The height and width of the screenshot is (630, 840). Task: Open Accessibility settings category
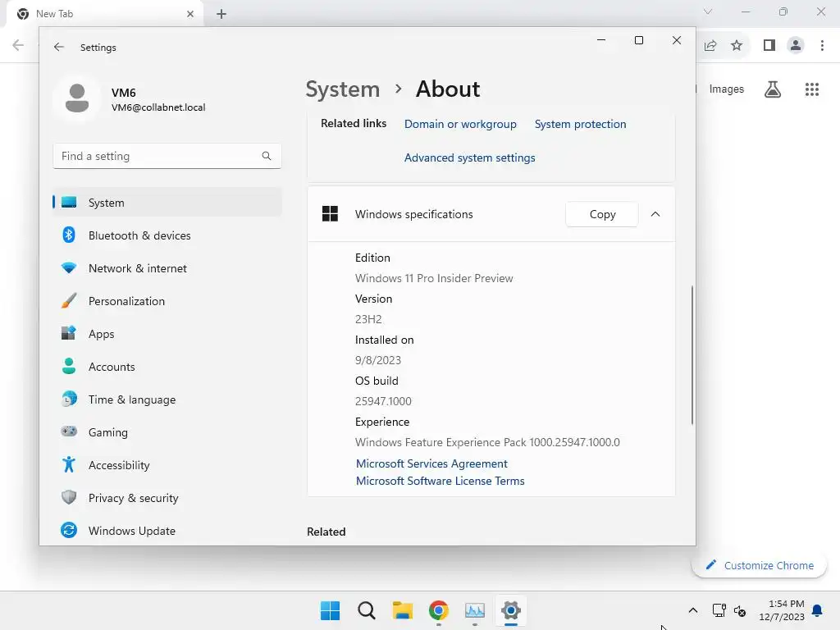pyautogui.click(x=167, y=465)
